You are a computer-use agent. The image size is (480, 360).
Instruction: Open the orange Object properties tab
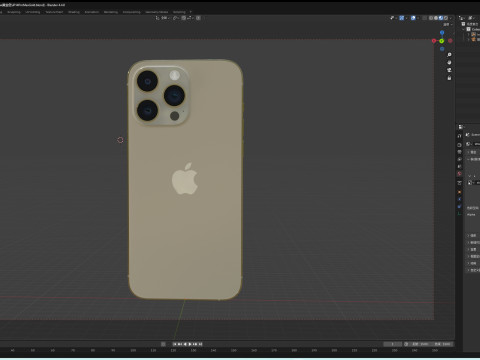[459, 192]
